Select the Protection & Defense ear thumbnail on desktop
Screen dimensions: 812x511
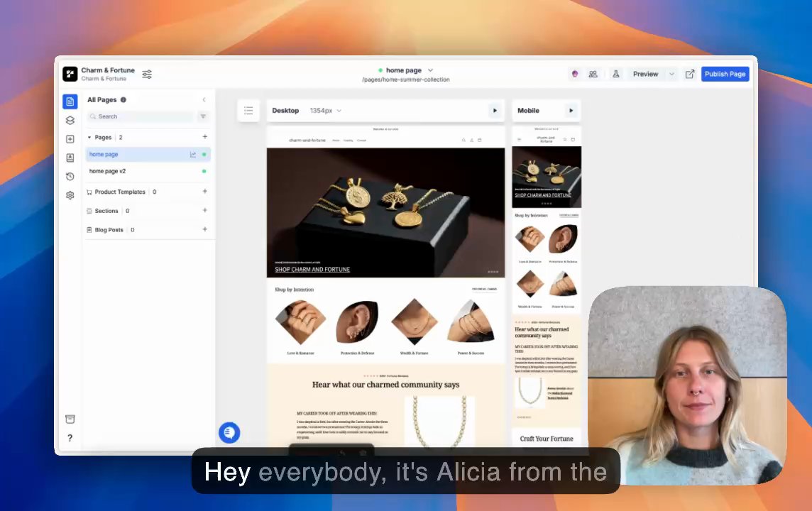pyautogui.click(x=357, y=322)
